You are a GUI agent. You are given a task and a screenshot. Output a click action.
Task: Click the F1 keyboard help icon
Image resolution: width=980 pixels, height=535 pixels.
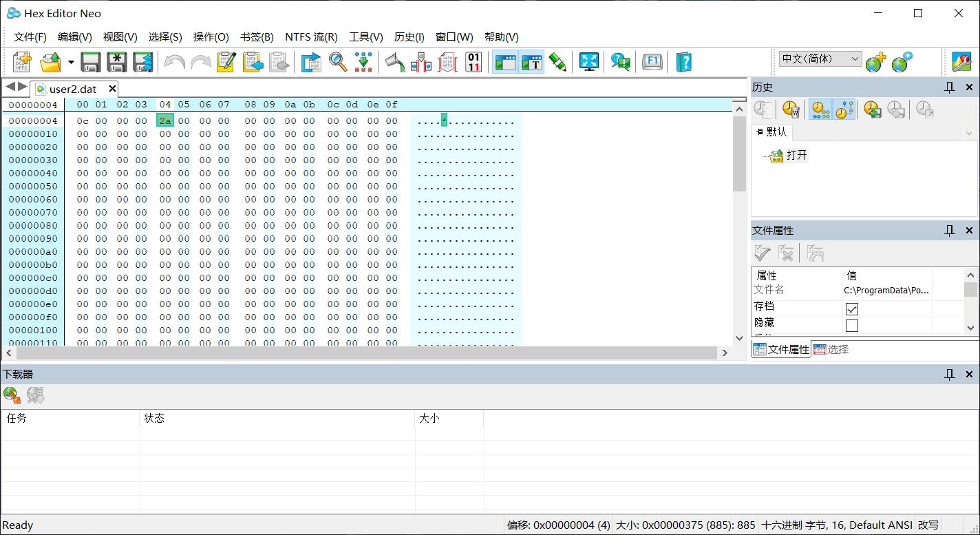pos(652,62)
